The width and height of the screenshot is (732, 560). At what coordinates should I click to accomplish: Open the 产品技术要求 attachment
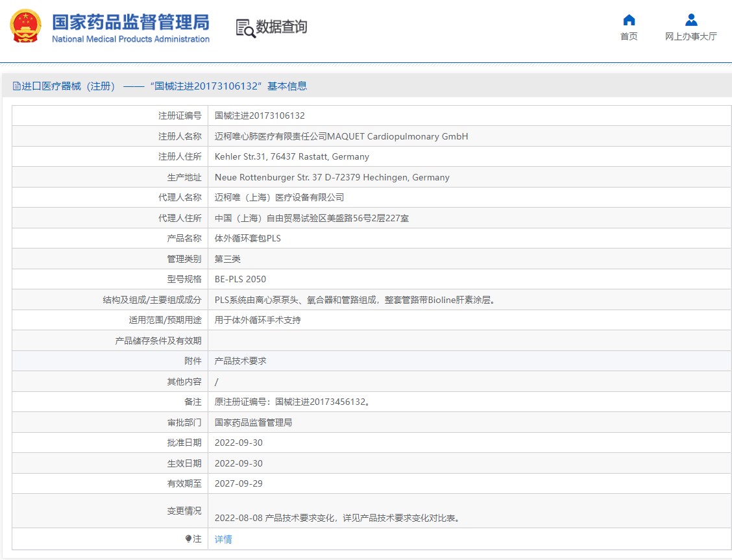tap(241, 361)
